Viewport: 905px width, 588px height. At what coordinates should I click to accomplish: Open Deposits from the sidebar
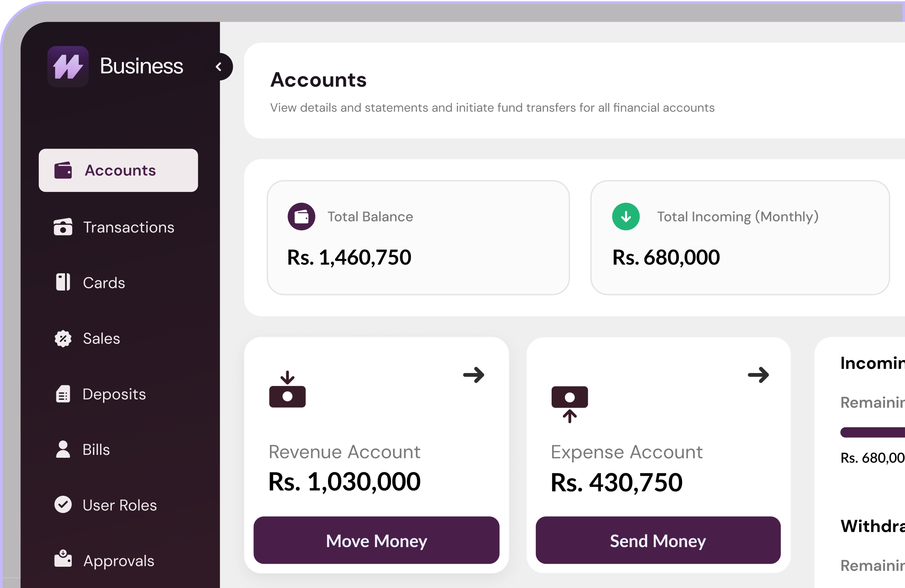[x=114, y=394]
